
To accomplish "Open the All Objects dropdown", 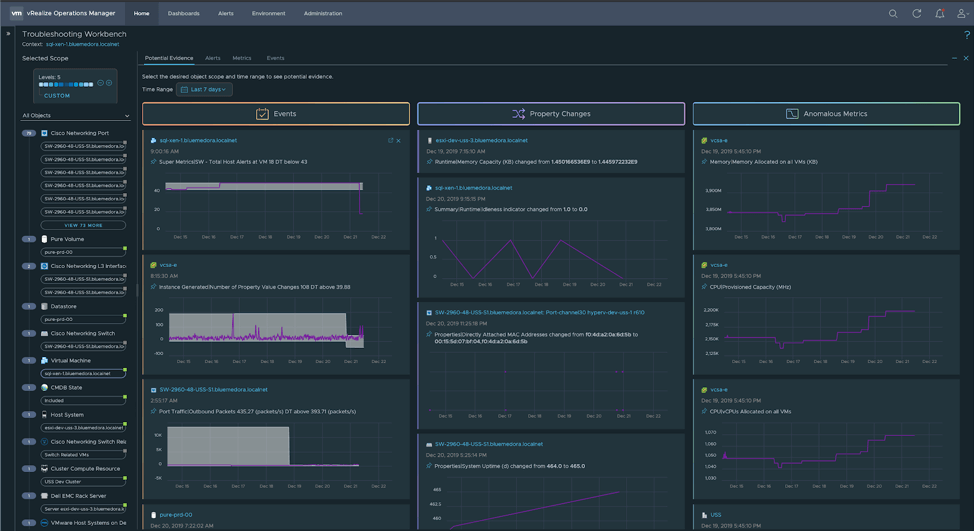I will 76,116.
